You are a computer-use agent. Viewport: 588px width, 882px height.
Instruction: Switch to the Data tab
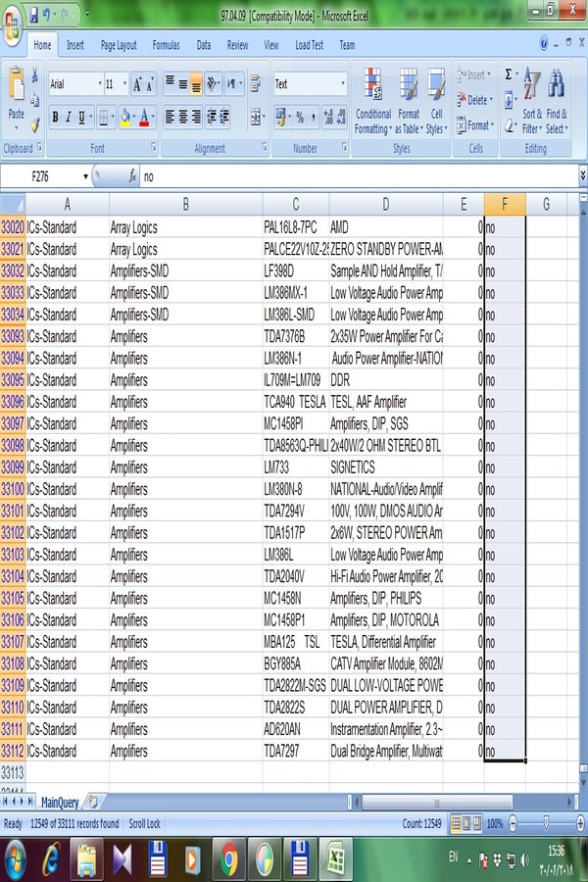tap(204, 45)
